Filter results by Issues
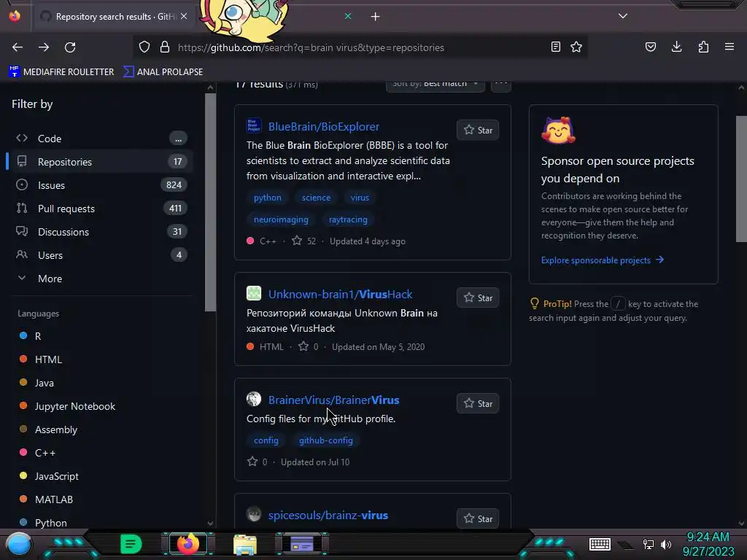Viewport: 747px width, 560px height. 101,185
